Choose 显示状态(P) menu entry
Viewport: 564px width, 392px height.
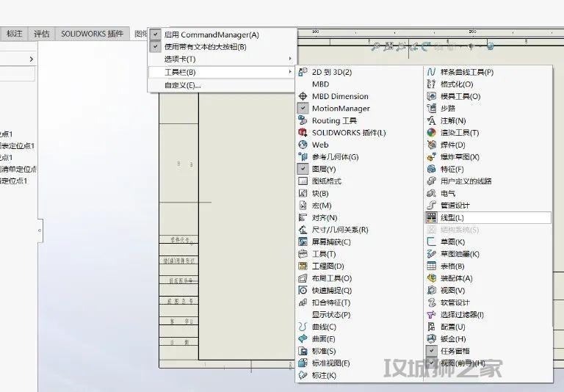point(330,315)
